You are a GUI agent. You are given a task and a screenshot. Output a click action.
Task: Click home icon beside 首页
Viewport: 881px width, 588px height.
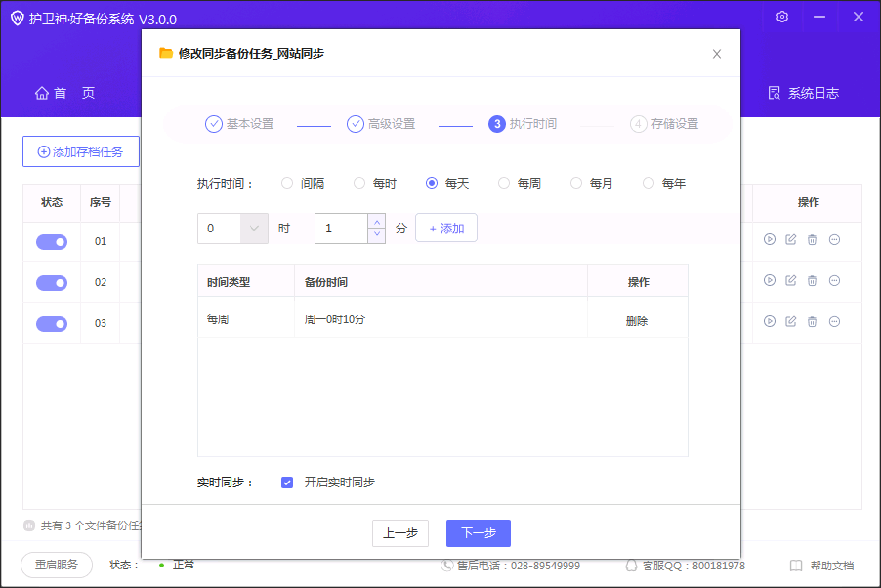click(x=42, y=93)
